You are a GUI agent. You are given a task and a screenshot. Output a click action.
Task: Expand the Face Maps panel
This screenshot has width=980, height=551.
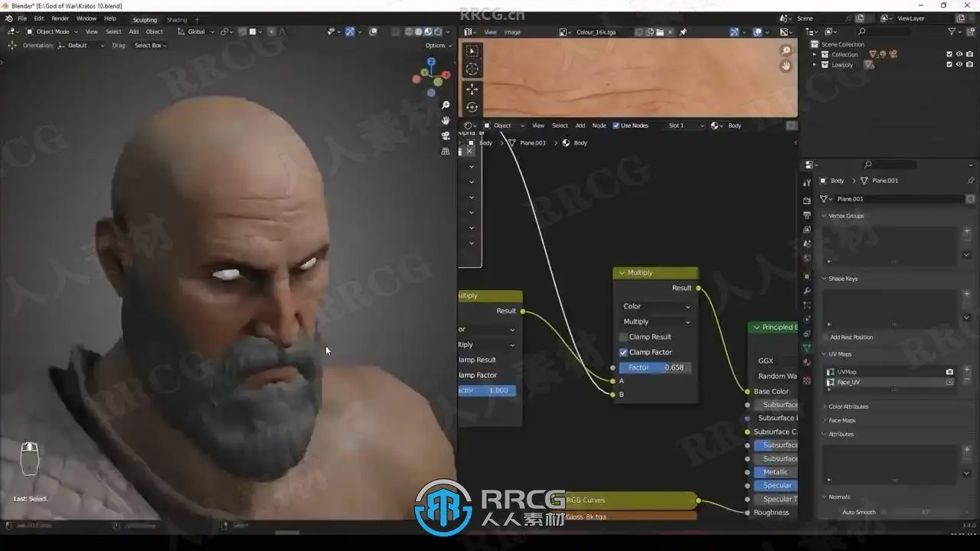pos(841,420)
